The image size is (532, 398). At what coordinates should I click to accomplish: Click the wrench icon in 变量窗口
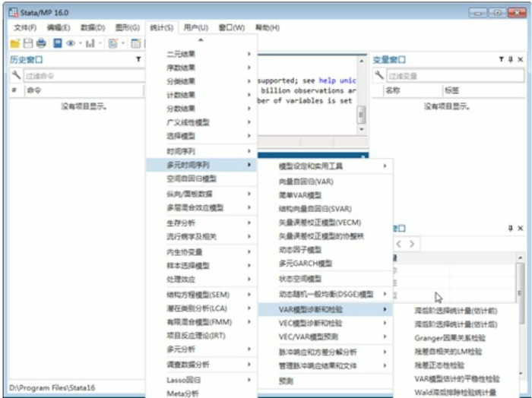(x=379, y=74)
